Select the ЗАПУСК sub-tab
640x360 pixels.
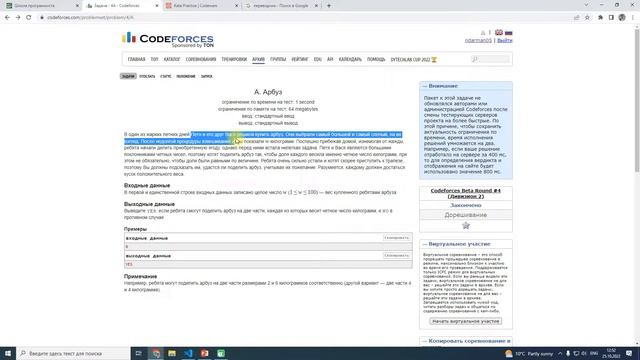(x=207, y=76)
